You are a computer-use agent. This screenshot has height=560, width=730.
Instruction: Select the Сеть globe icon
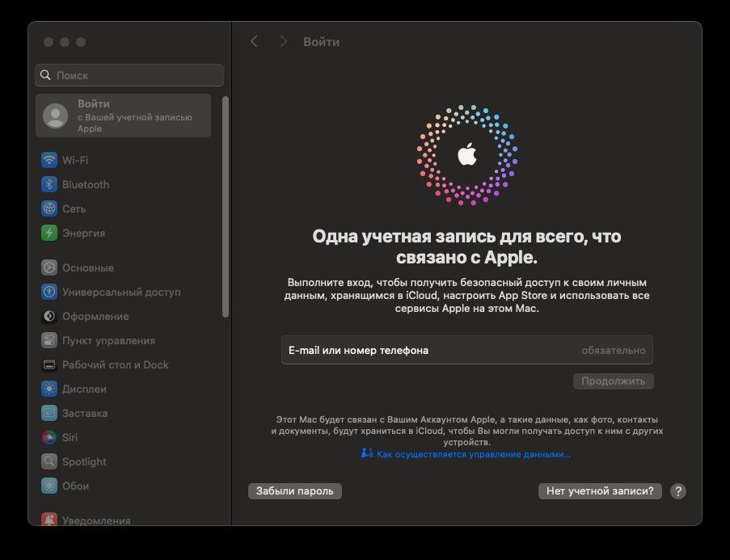click(49, 208)
